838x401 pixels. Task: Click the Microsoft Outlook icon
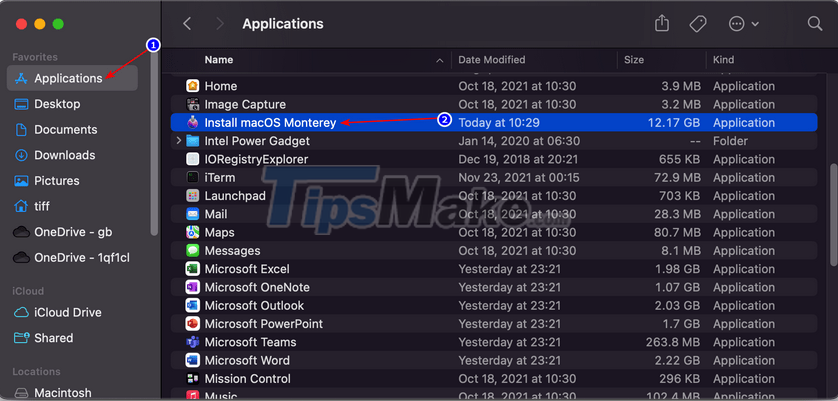(x=192, y=305)
